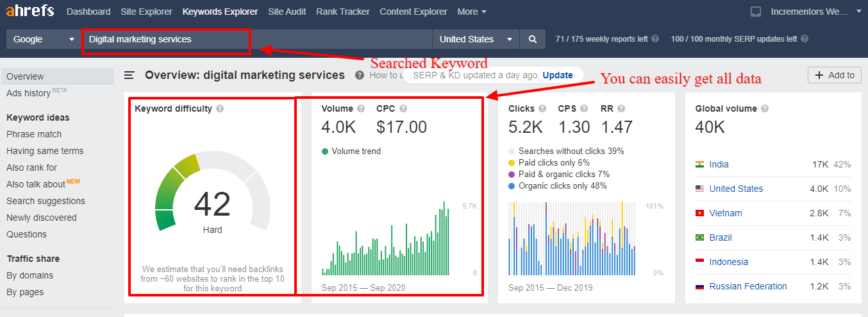Open the Dashboard tab

tap(88, 12)
